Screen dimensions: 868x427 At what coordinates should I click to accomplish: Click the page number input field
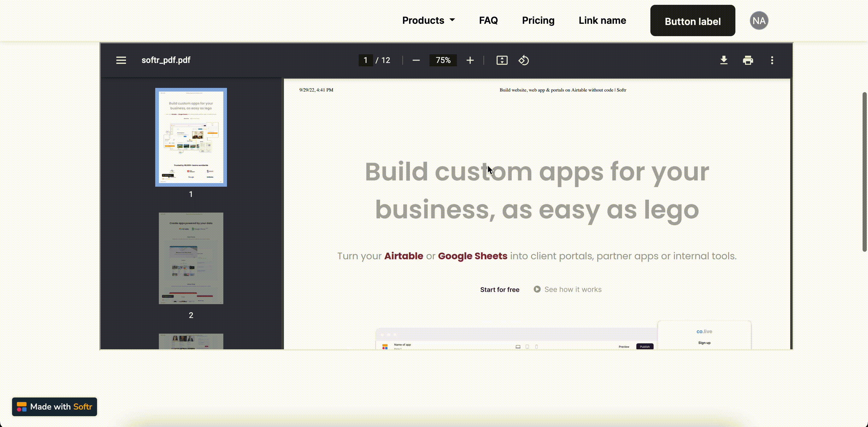366,60
